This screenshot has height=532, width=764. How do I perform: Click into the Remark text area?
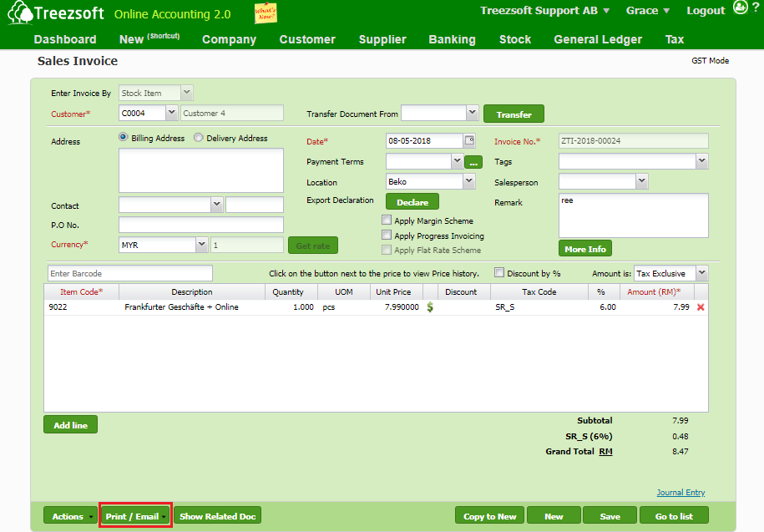(x=634, y=215)
